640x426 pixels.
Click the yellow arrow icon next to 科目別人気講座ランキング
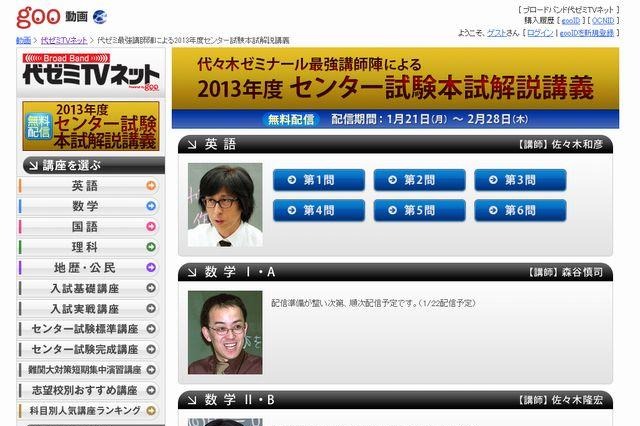151,410
